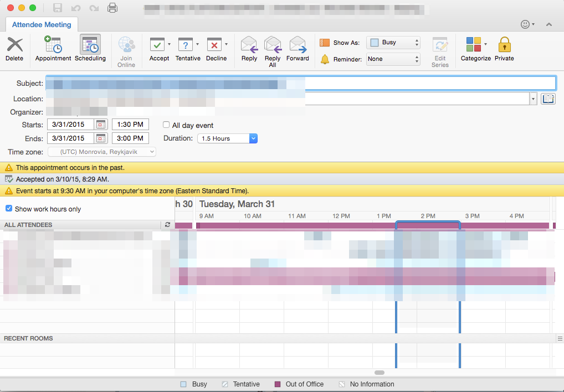The height and width of the screenshot is (392, 564).
Task: Move the horizontal schedule scrollbar thumb
Action: [380, 373]
